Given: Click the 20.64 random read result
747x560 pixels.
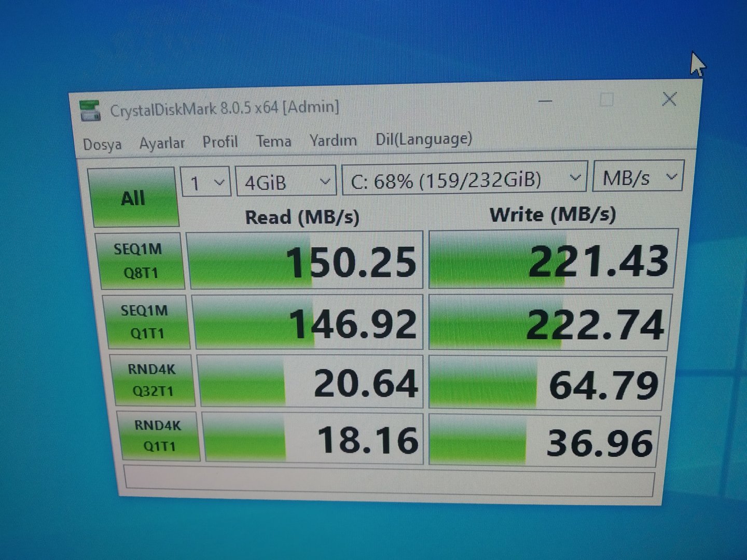Looking at the screenshot, I should pyautogui.click(x=311, y=382).
